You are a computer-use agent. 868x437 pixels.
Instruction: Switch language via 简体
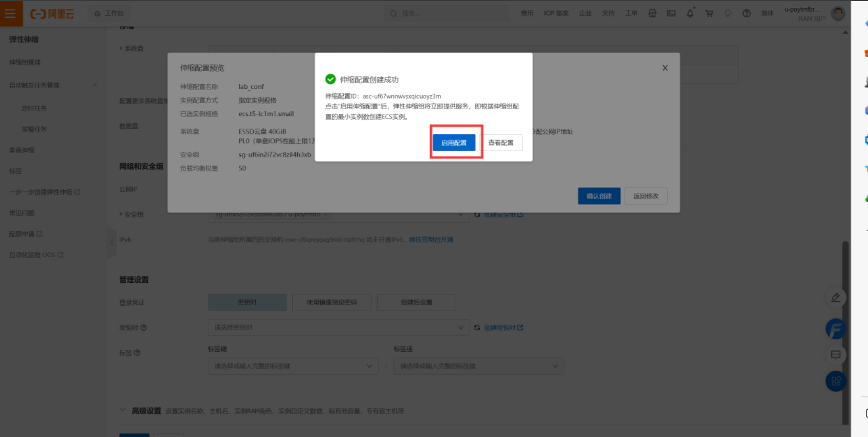tap(767, 13)
